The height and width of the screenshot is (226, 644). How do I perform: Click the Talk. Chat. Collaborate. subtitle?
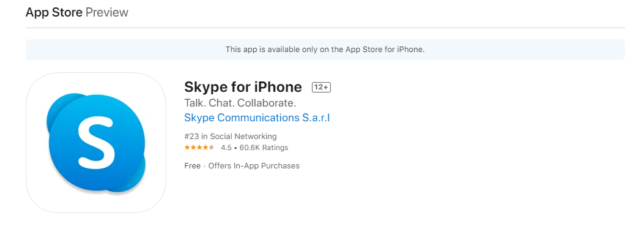click(x=240, y=102)
